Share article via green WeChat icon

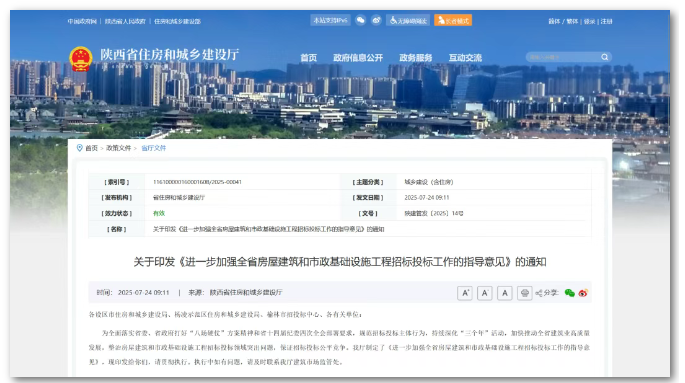point(569,293)
